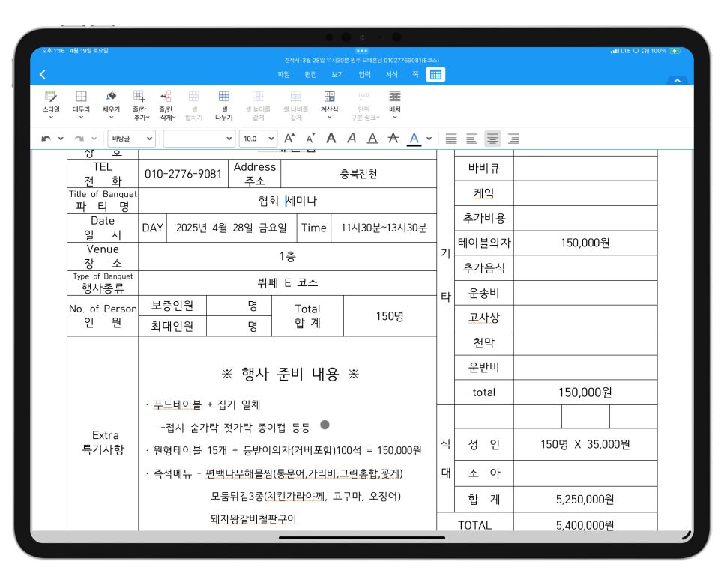The width and height of the screenshot is (724, 588).
Task: Click the banquet type cell 뷔페 E 코스
Action: (x=287, y=283)
